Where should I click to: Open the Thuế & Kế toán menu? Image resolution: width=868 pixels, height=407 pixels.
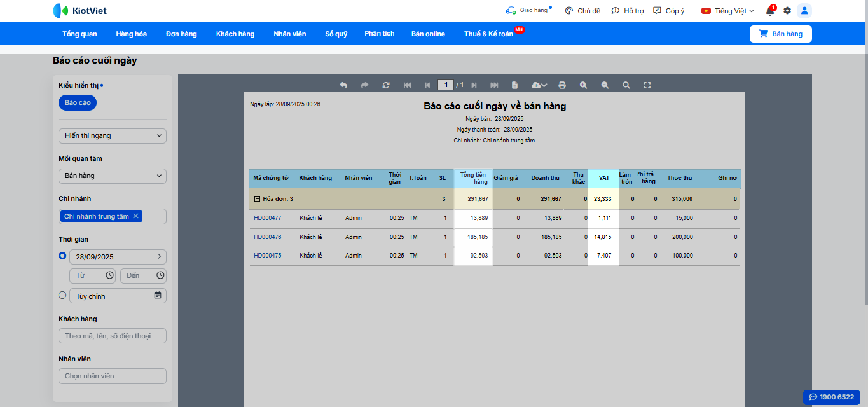point(488,34)
